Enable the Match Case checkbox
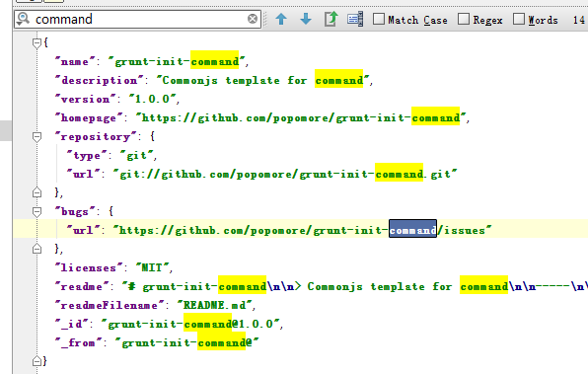Screen dimensions: 588x374 (x=379, y=19)
